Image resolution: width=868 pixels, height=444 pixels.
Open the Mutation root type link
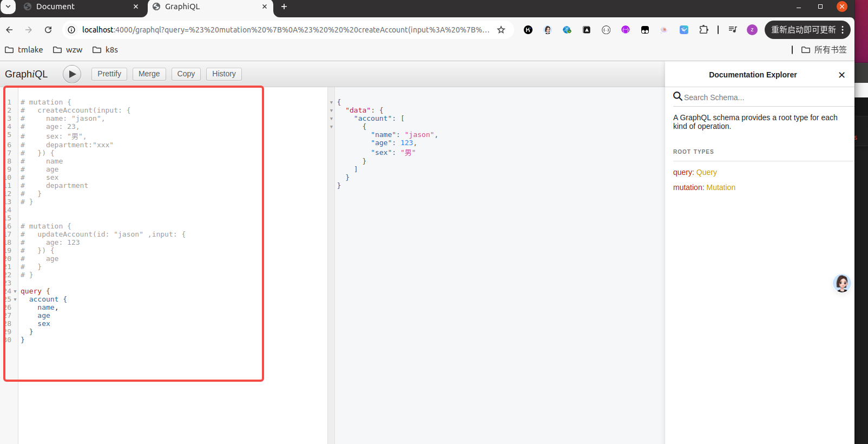click(721, 188)
